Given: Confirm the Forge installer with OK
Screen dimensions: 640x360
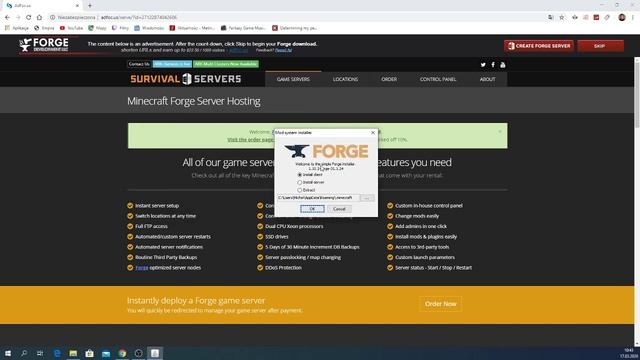Looking at the screenshot, I should pos(312,209).
